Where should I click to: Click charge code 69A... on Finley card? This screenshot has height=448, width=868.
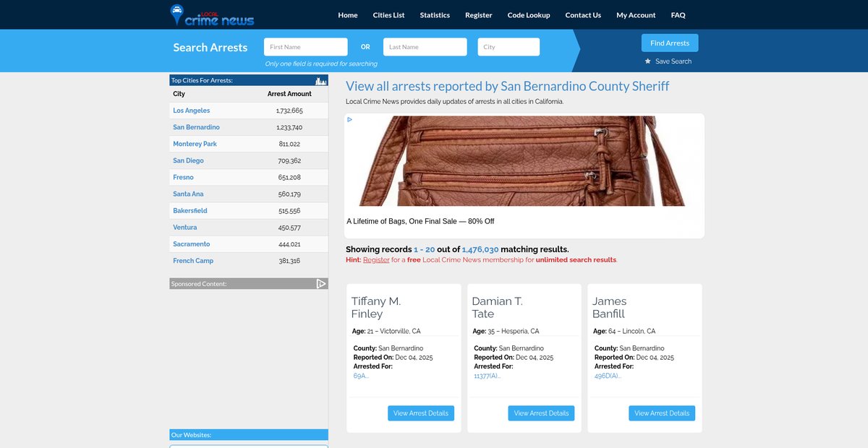(x=361, y=376)
